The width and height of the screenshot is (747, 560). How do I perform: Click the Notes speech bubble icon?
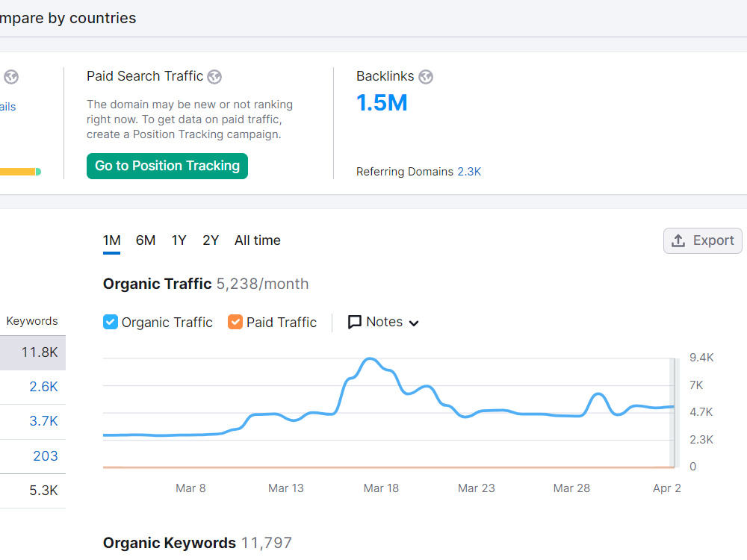point(354,323)
